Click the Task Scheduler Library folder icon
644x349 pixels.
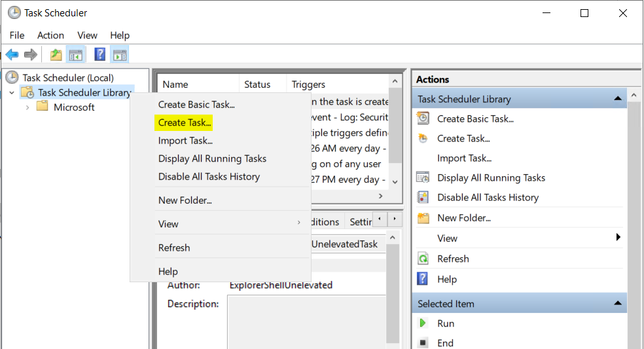point(27,92)
